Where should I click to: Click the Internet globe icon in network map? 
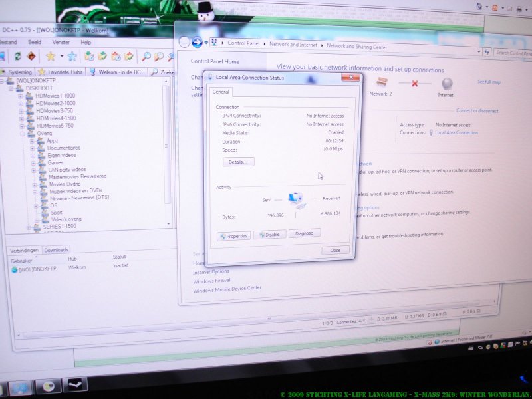coord(447,84)
